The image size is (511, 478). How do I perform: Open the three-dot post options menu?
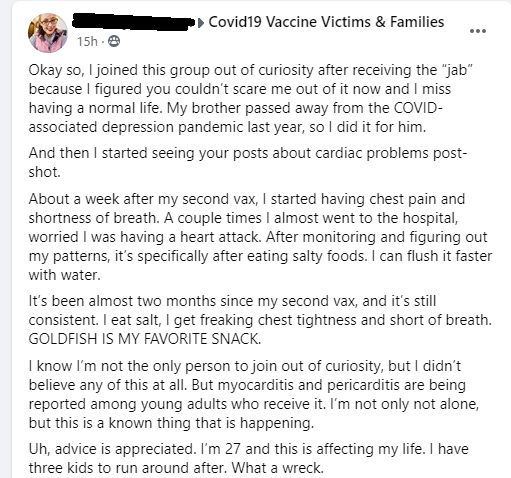[x=478, y=31]
